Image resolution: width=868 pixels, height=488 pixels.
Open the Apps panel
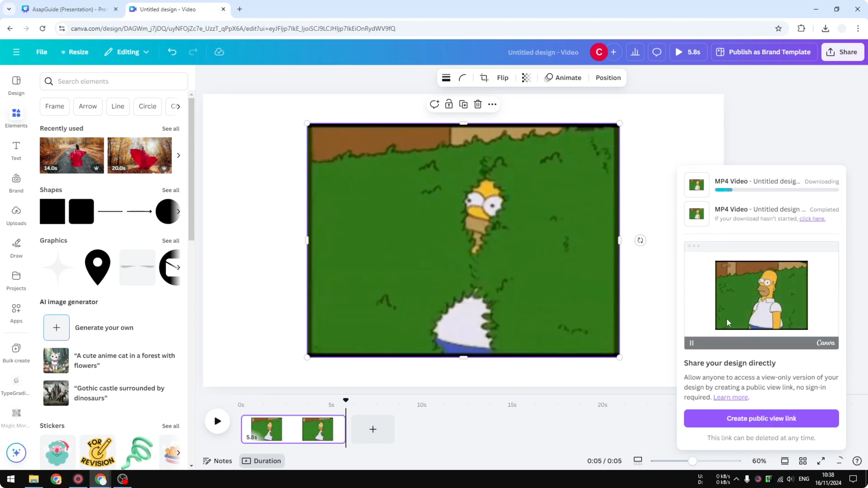click(x=16, y=313)
